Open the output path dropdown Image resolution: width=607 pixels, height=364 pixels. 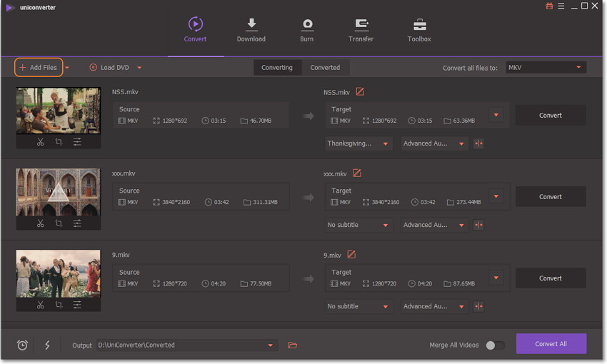click(187, 345)
